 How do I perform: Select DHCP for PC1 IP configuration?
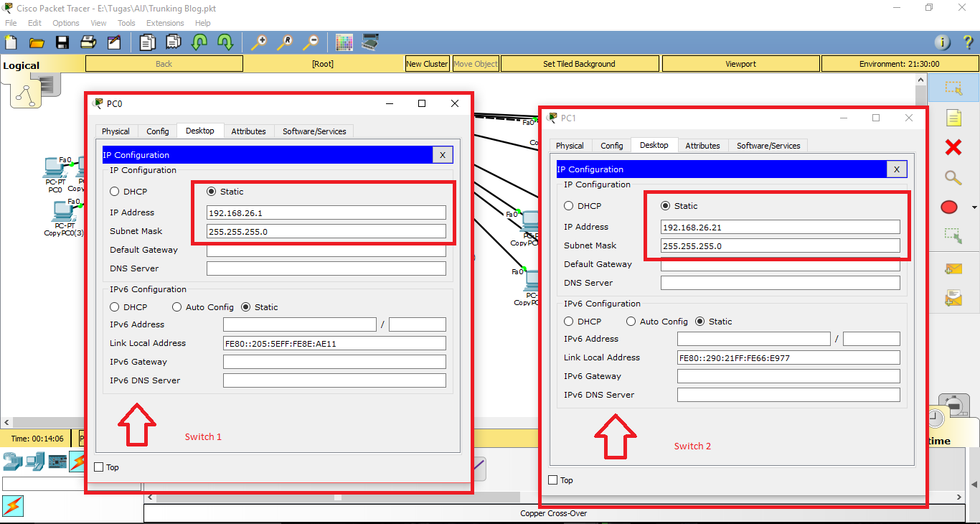tap(568, 205)
